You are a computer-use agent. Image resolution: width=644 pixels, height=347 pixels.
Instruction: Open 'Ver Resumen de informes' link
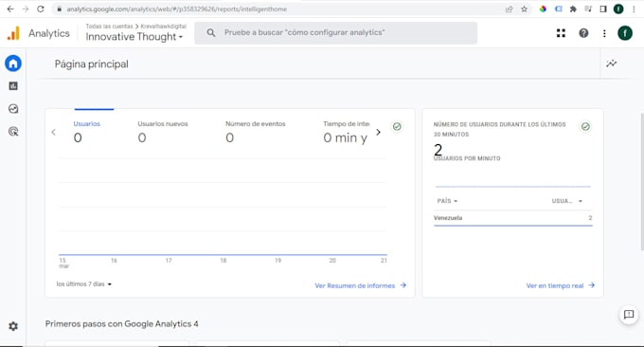[x=360, y=285]
